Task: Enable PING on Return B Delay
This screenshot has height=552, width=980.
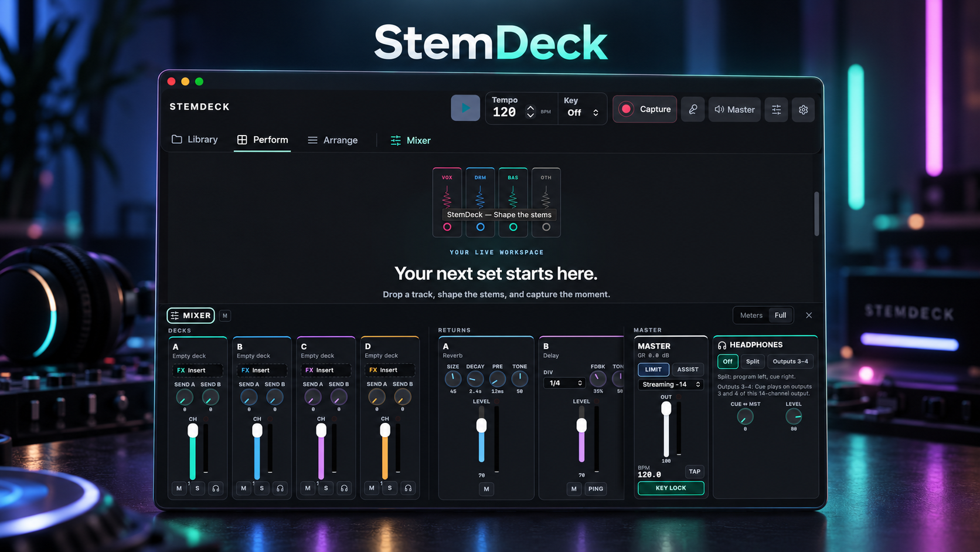Action: click(596, 489)
